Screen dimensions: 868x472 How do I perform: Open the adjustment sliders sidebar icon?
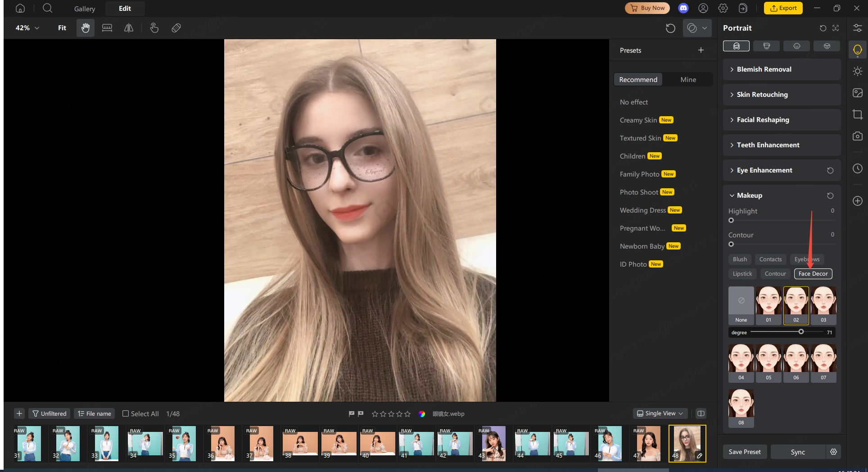858,28
